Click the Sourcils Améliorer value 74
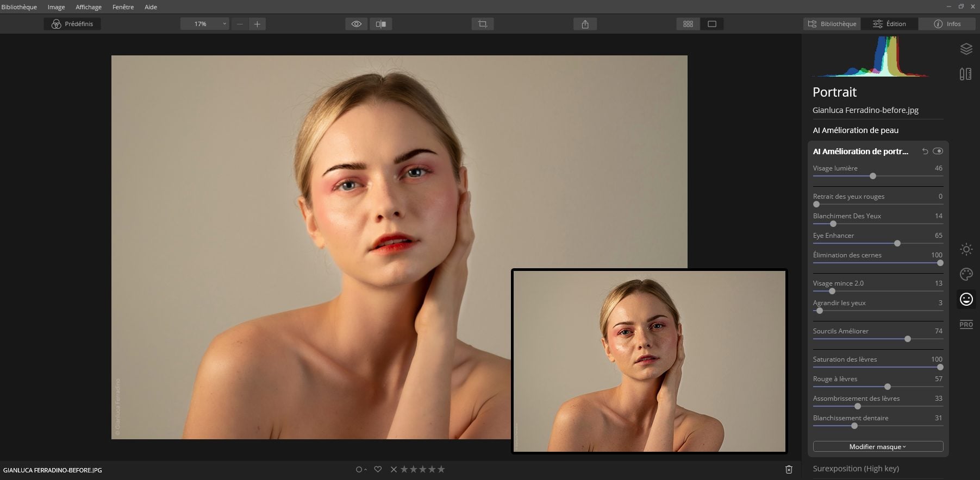 [938, 331]
